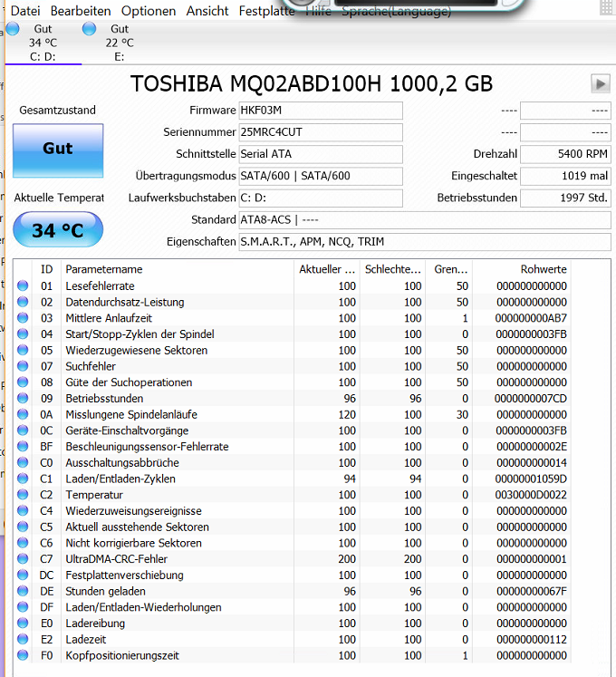616x677 pixels.
Task: Click the Betriebsstunden field 1997 Std.
Action: [x=565, y=198]
